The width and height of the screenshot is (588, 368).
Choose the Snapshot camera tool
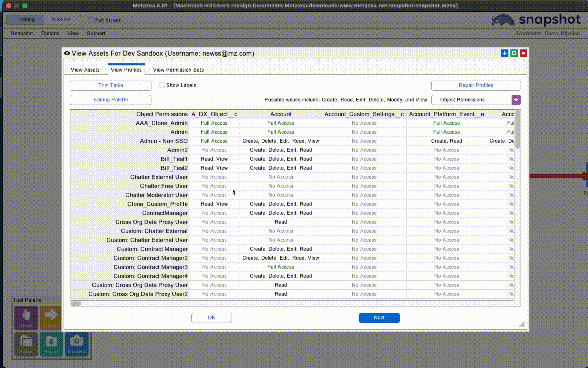(x=77, y=344)
